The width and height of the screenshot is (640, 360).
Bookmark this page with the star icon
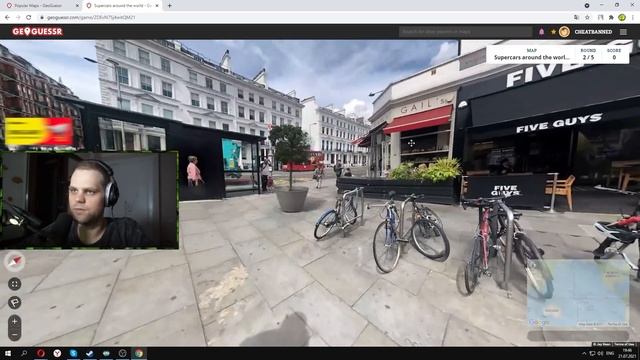pyautogui.click(x=587, y=18)
